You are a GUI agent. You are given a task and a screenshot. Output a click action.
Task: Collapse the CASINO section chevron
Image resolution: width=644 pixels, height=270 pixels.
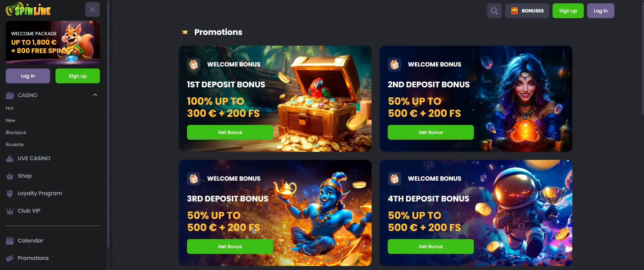(x=95, y=95)
